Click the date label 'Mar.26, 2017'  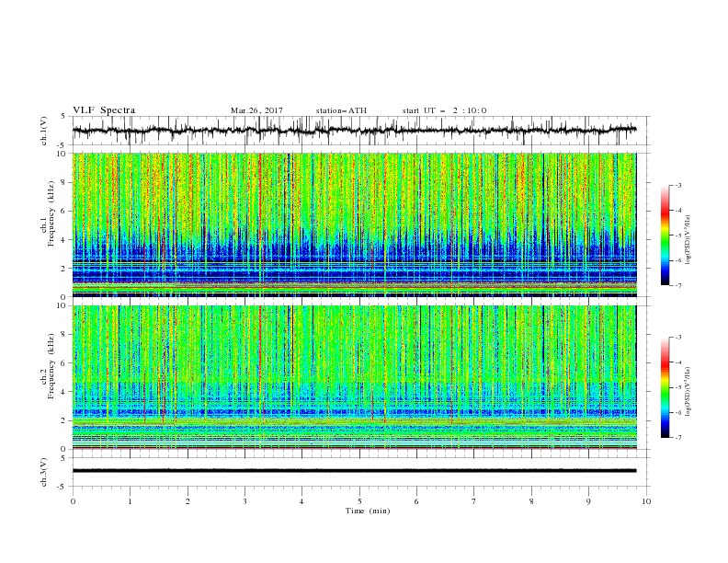pyautogui.click(x=256, y=110)
